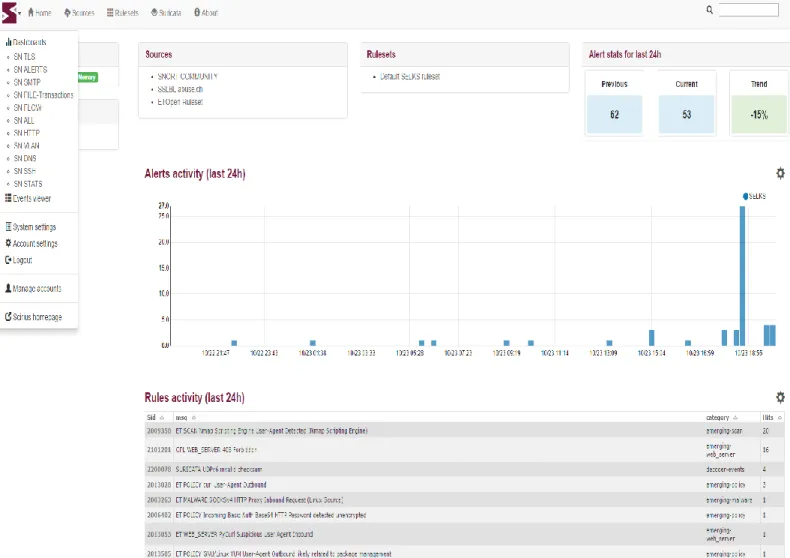Click Previous alert count 62
Image resolution: width=790 pixels, height=558 pixels.
point(614,114)
